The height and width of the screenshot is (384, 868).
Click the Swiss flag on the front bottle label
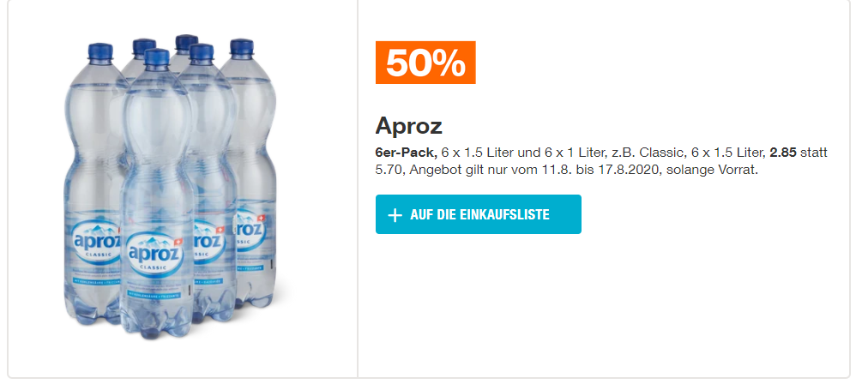178,242
